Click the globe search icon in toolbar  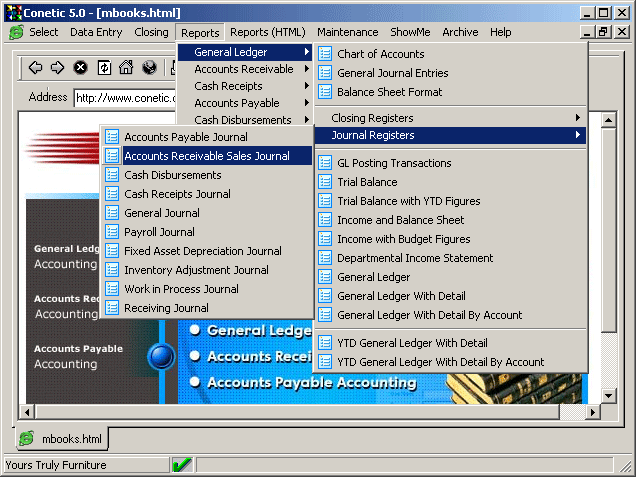click(149, 68)
